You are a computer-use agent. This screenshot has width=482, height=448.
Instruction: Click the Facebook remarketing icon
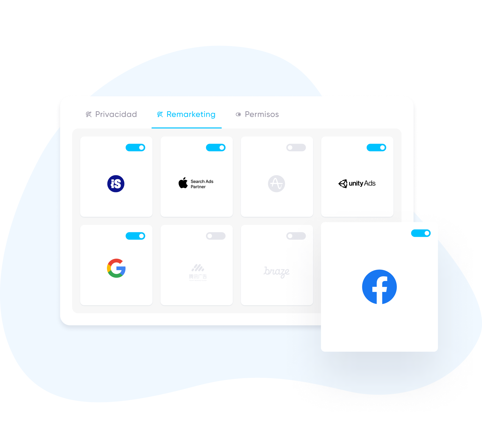click(379, 287)
